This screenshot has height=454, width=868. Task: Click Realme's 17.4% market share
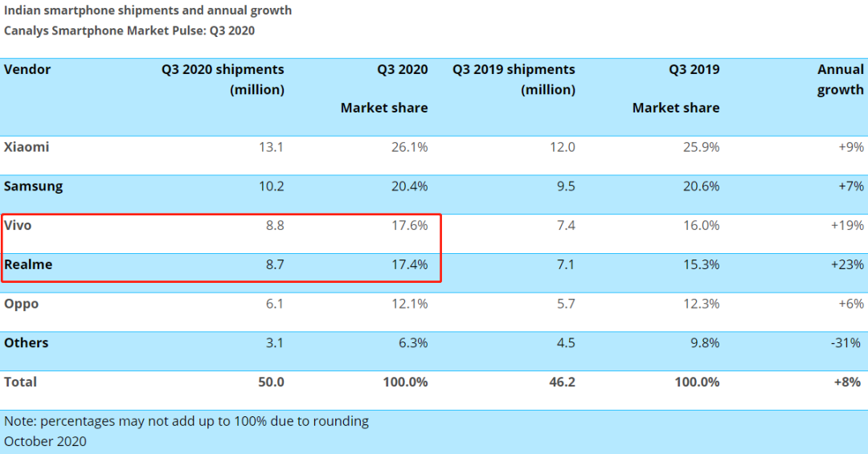point(410,264)
